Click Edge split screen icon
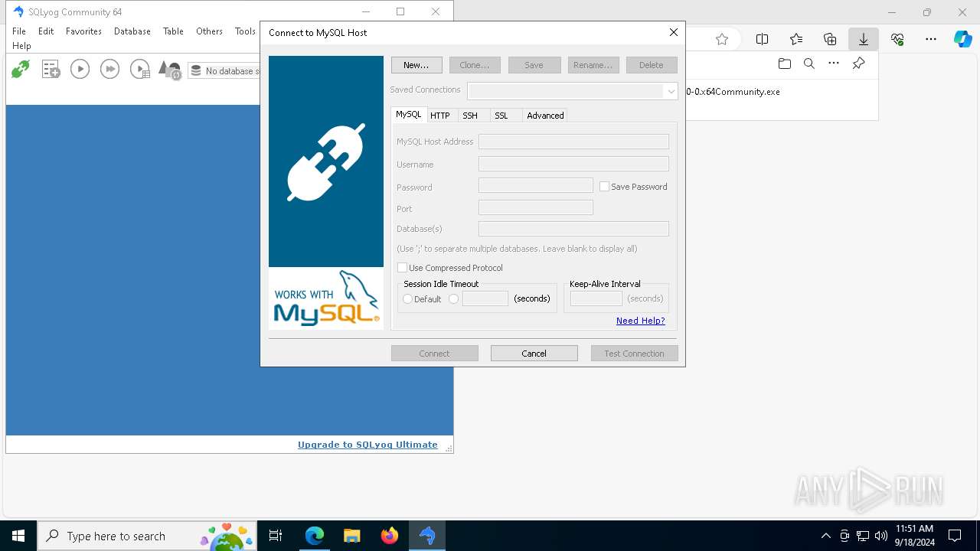The width and height of the screenshot is (980, 551). 763,39
